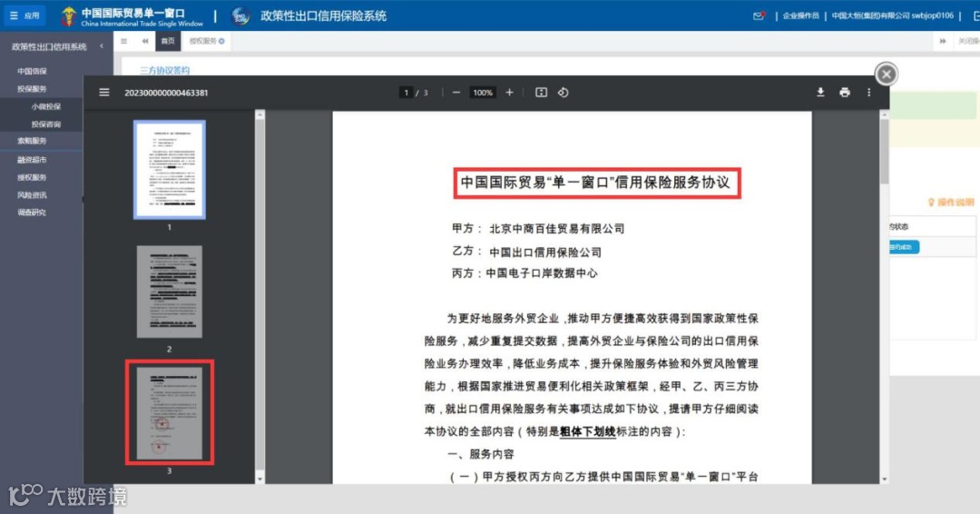Open 授权服务 in the sidebar
The width and height of the screenshot is (980, 514).
tap(32, 178)
